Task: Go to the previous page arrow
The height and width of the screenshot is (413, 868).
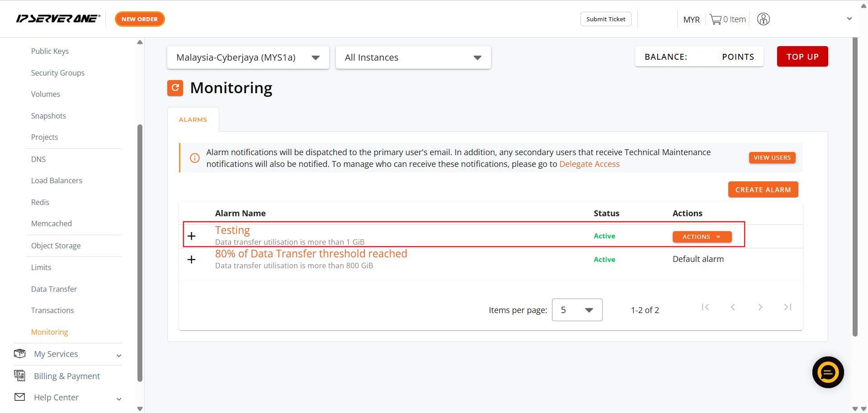Action: point(733,307)
